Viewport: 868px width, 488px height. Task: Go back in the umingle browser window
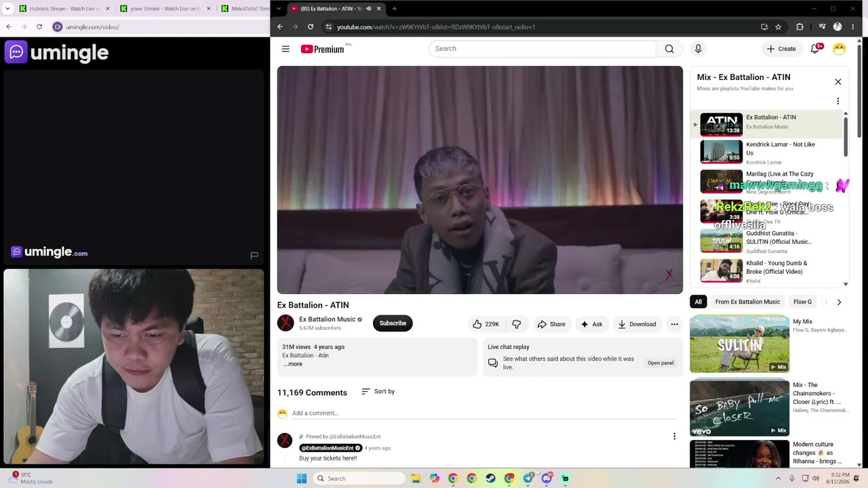(x=9, y=27)
